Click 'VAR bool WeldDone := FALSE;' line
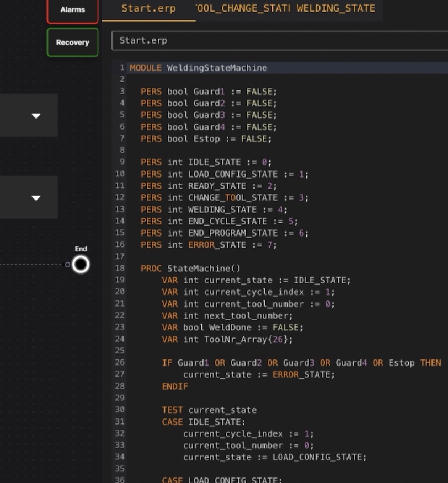Screen dimensions: 448x483 pyautogui.click(x=232, y=327)
